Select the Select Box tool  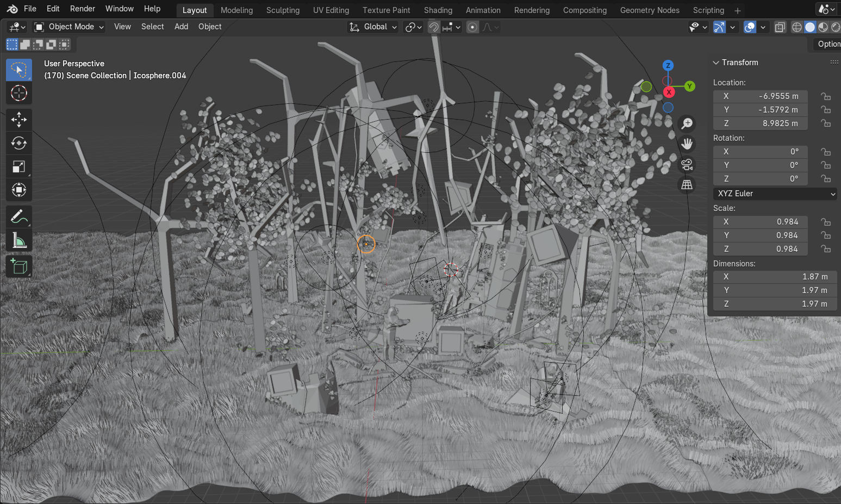point(19,70)
